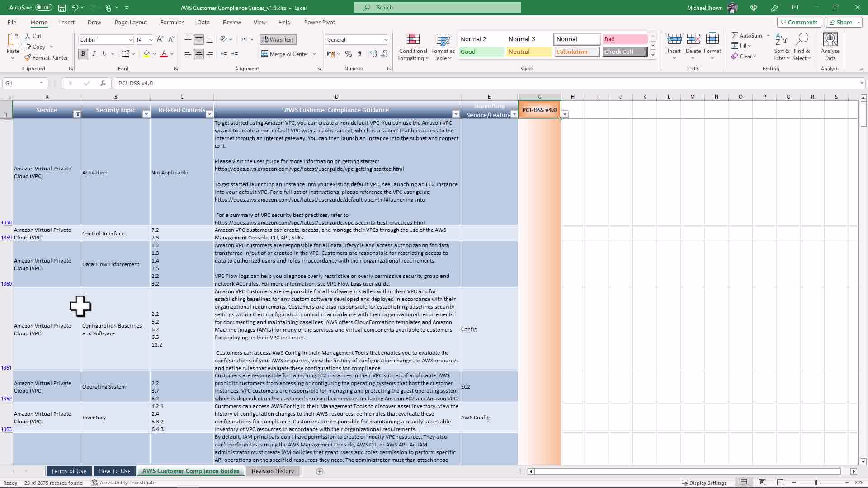Open the General number format dropdown

386,40
